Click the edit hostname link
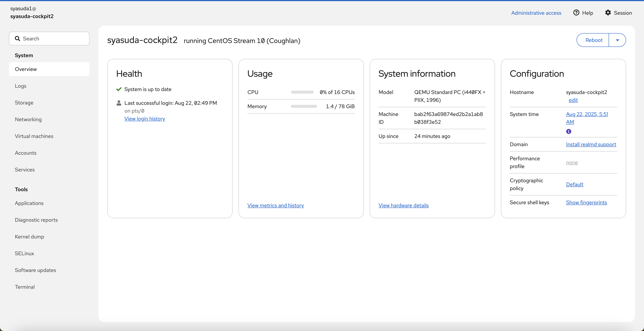The image size is (644, 331). tap(573, 100)
